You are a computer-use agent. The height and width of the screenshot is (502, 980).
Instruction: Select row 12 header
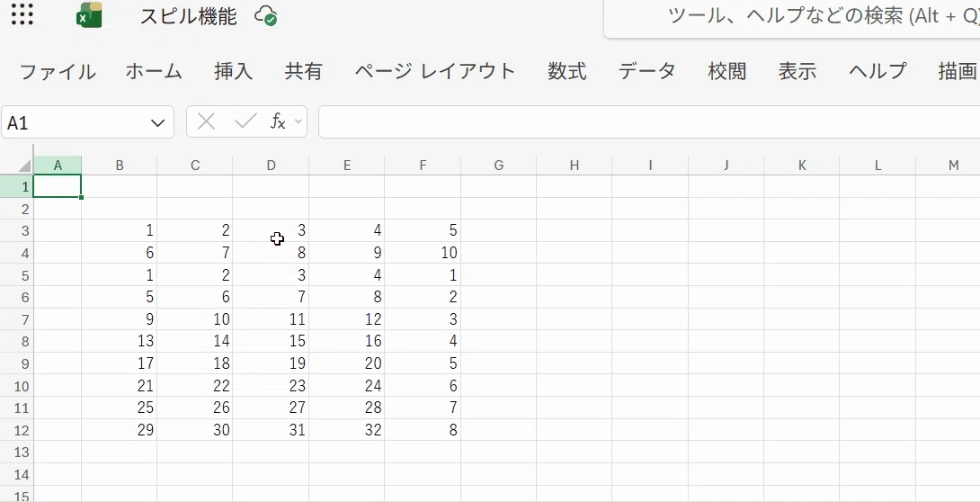pos(17,430)
